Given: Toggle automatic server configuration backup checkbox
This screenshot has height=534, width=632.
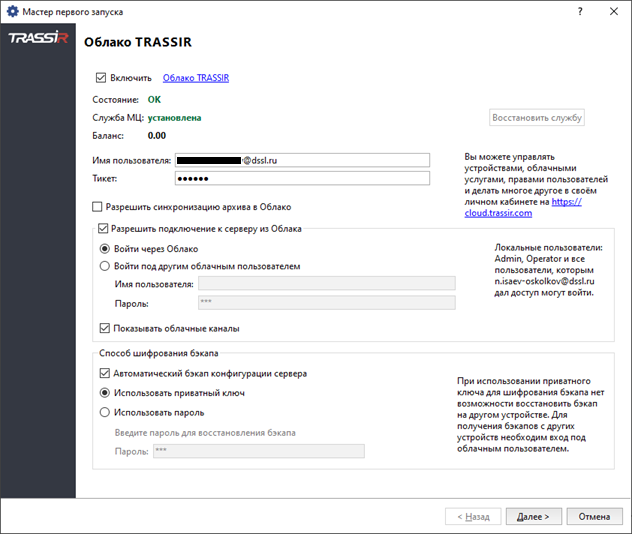Looking at the screenshot, I should point(106,373).
